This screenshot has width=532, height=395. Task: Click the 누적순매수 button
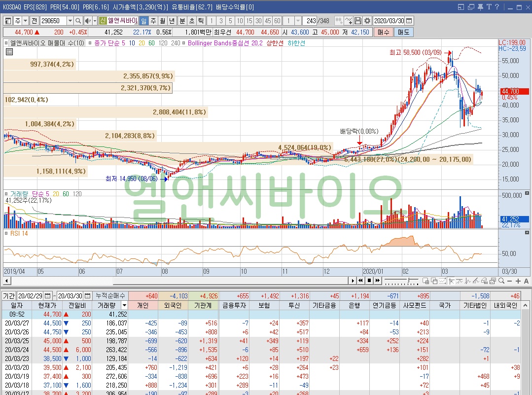pyautogui.click(x=110, y=295)
